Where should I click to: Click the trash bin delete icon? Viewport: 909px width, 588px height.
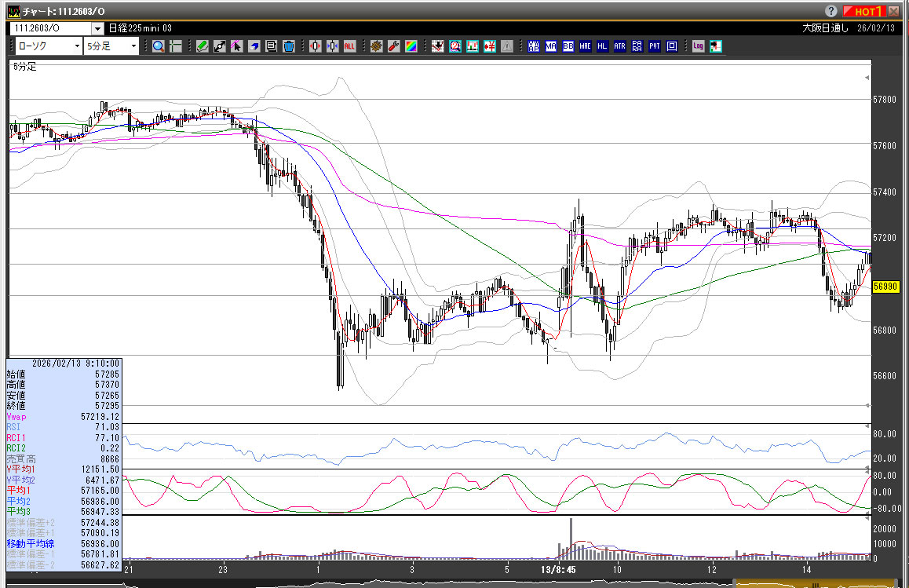[x=288, y=46]
